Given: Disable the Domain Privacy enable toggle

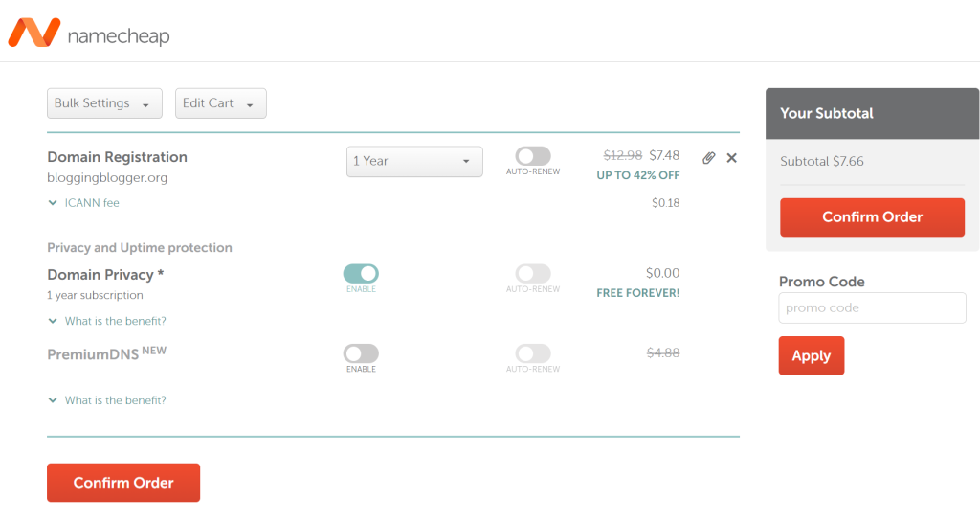Looking at the screenshot, I should click(x=361, y=274).
